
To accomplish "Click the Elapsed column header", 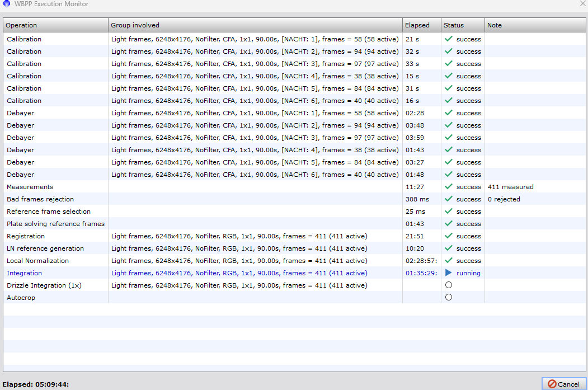I will [421, 25].
